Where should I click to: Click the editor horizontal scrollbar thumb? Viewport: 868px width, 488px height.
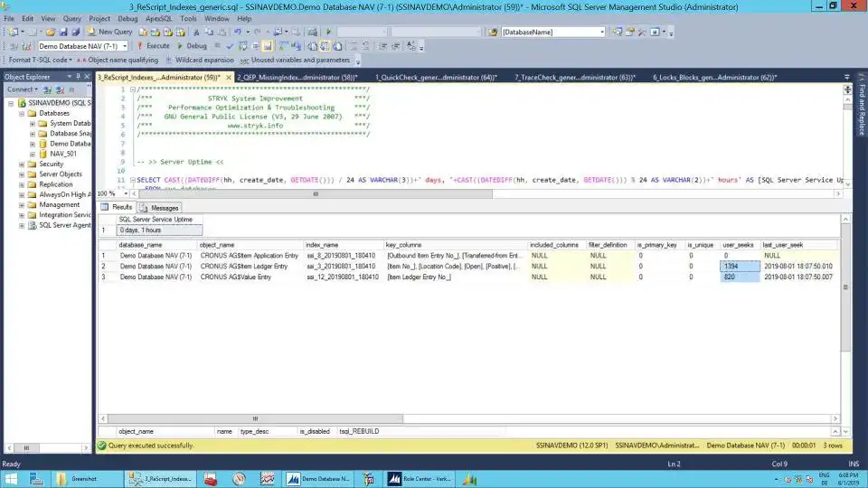[x=316, y=194]
